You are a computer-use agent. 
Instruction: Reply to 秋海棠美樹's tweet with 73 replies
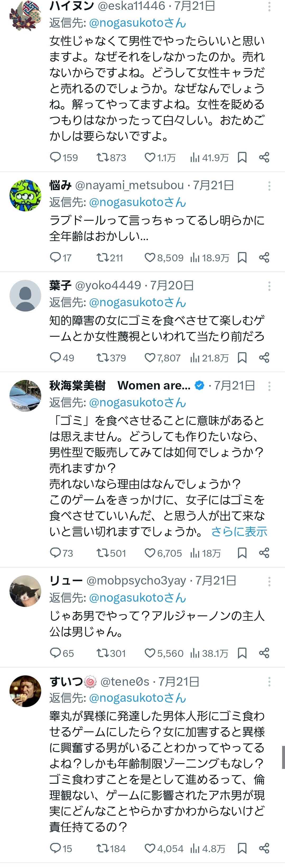55,553
